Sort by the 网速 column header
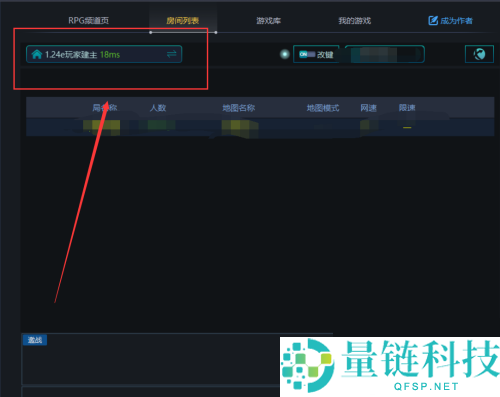 tap(368, 108)
